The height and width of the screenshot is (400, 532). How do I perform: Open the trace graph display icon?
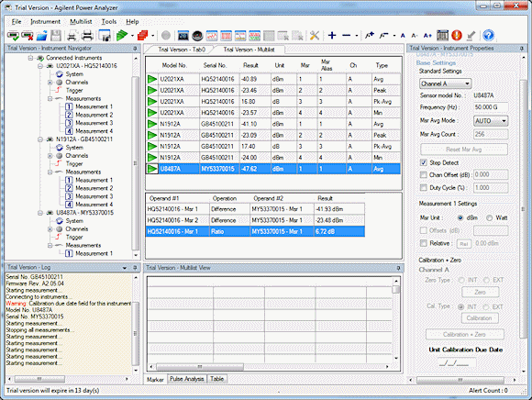tap(212, 35)
